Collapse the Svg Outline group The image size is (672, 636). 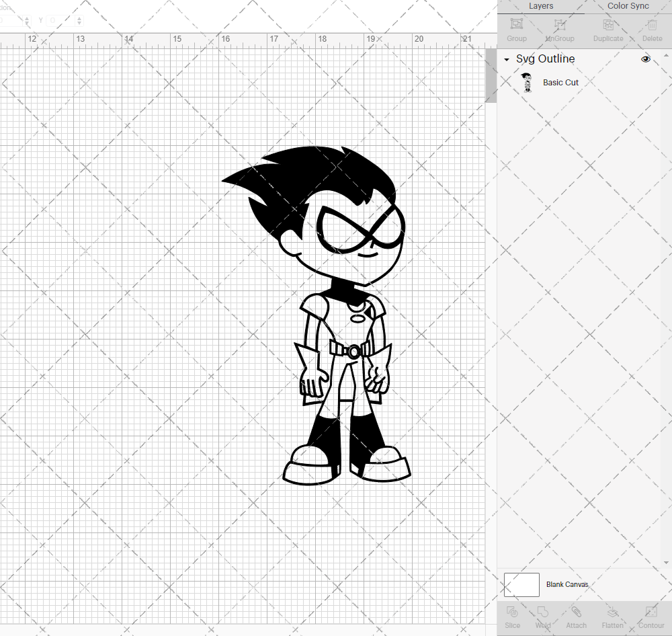coord(506,59)
